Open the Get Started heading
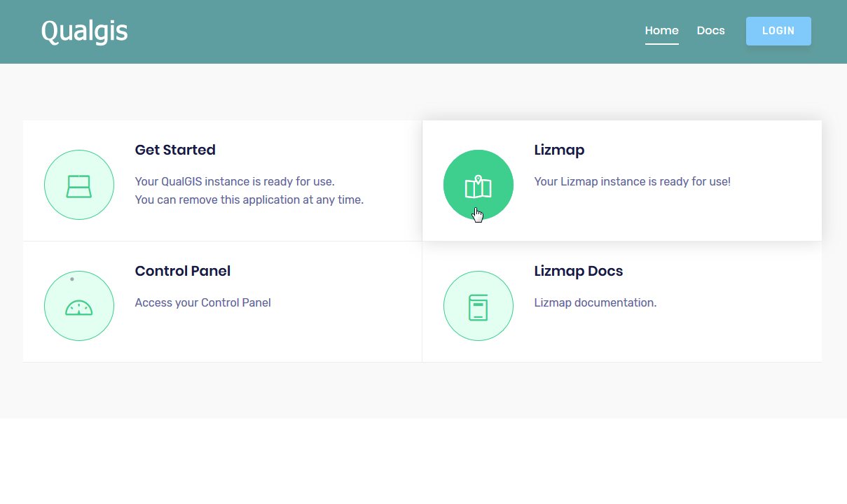Image resolution: width=847 pixels, height=504 pixels. click(175, 150)
